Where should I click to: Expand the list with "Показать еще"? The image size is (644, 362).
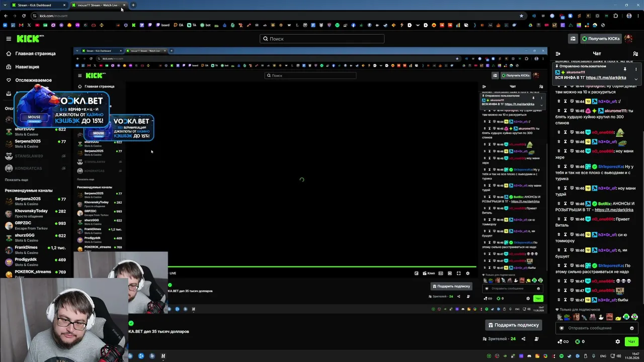pyautogui.click(x=17, y=180)
